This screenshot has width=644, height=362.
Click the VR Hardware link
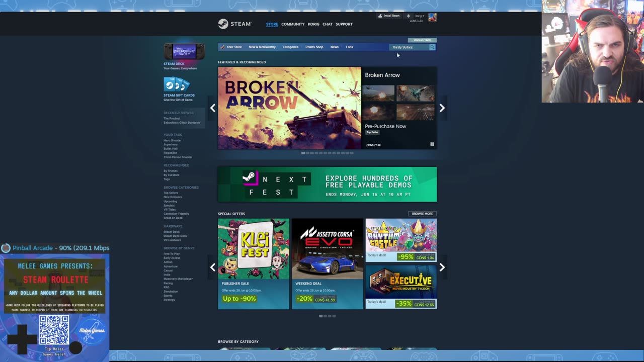[172, 240]
